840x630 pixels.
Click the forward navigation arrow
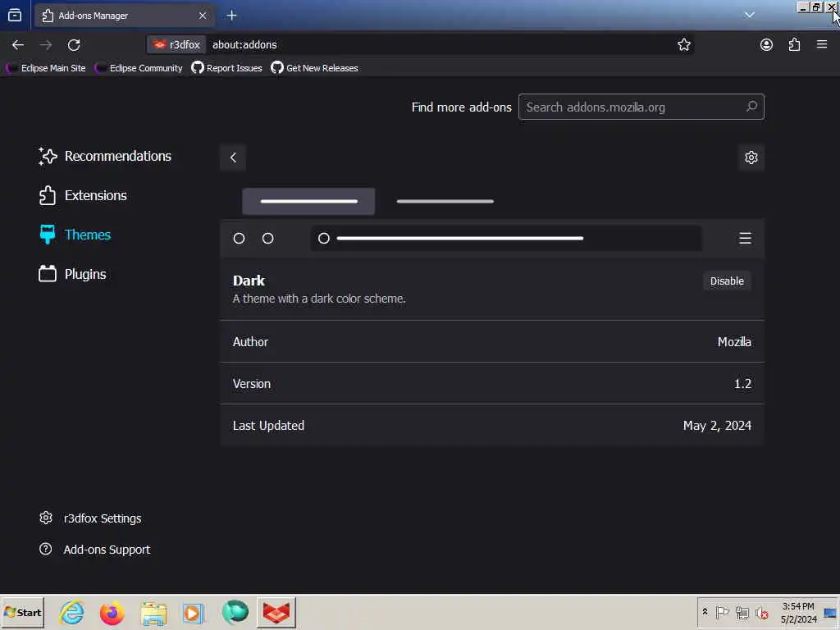pyautogui.click(x=46, y=45)
